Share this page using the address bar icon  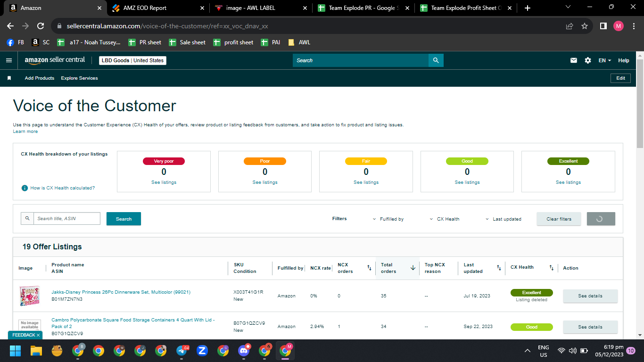point(570,26)
